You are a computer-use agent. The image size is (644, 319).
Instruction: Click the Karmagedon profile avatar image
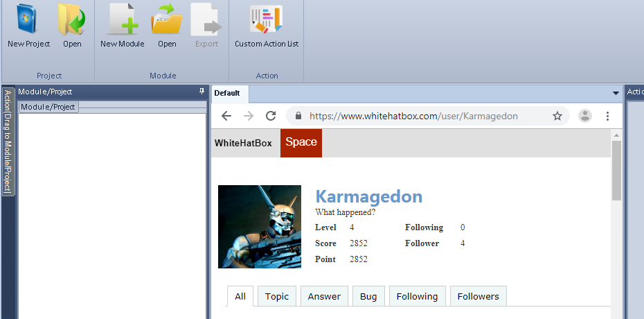[260, 227]
